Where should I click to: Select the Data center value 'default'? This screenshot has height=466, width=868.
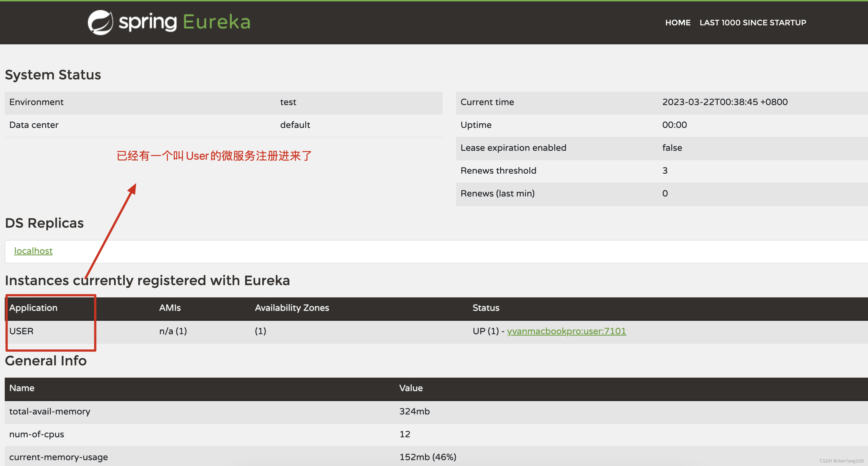(295, 125)
